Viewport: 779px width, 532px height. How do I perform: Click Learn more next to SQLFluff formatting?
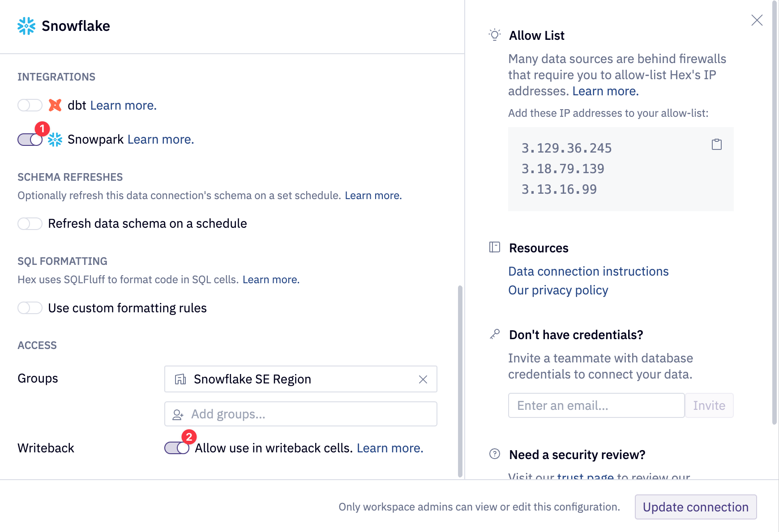click(270, 279)
